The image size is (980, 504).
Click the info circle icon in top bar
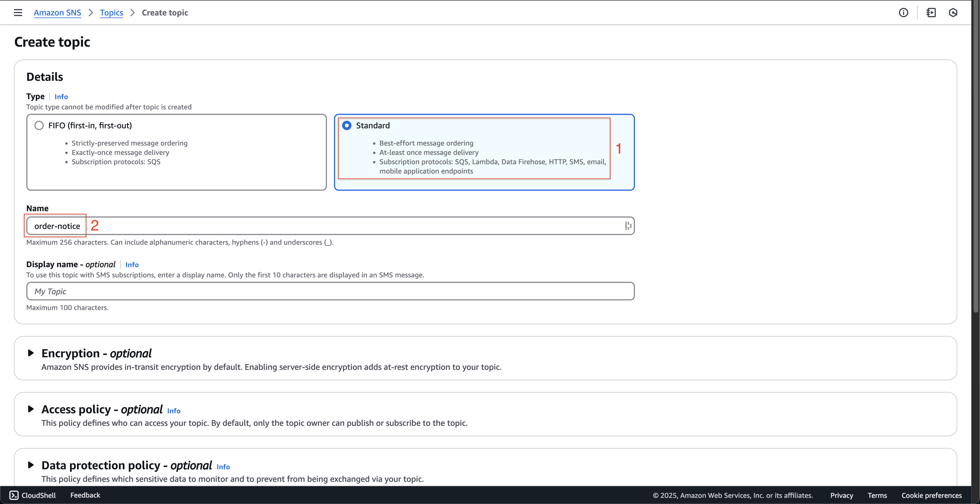[903, 13]
